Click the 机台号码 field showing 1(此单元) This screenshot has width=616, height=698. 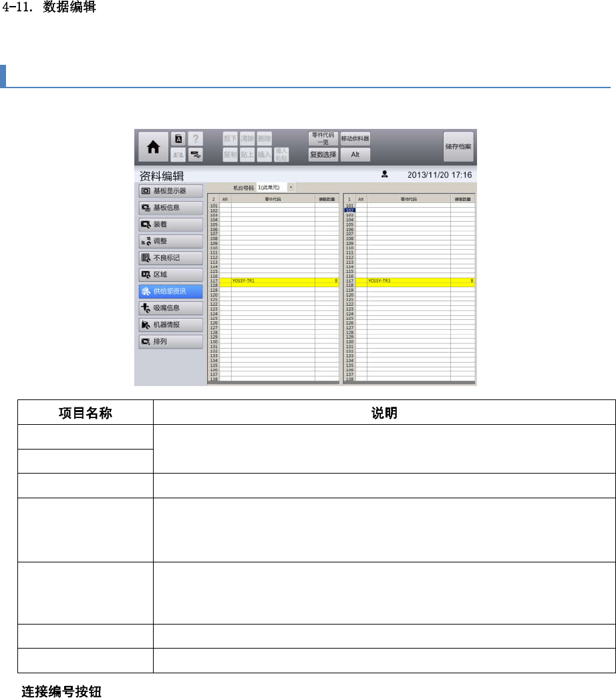[x=272, y=188]
